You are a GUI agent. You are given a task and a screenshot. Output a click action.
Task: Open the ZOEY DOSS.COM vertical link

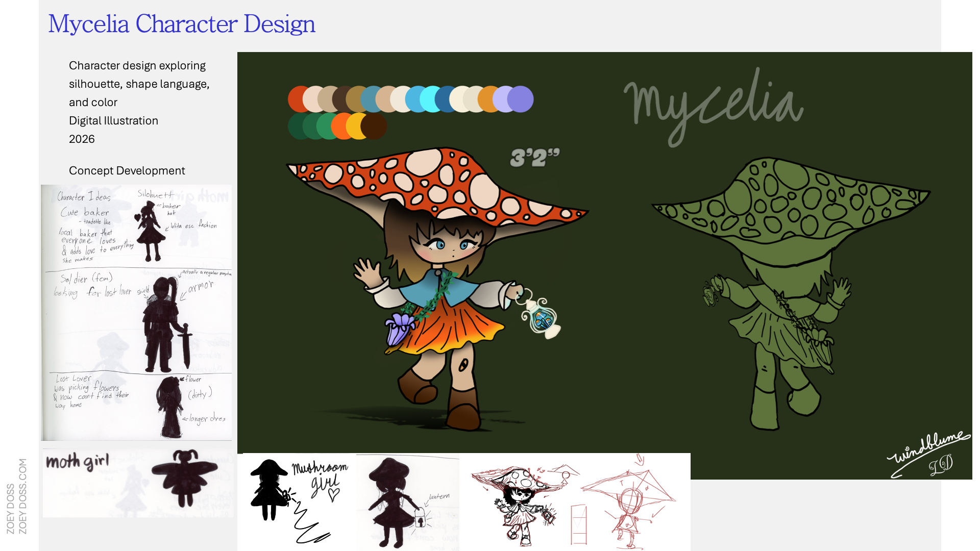(x=22, y=496)
